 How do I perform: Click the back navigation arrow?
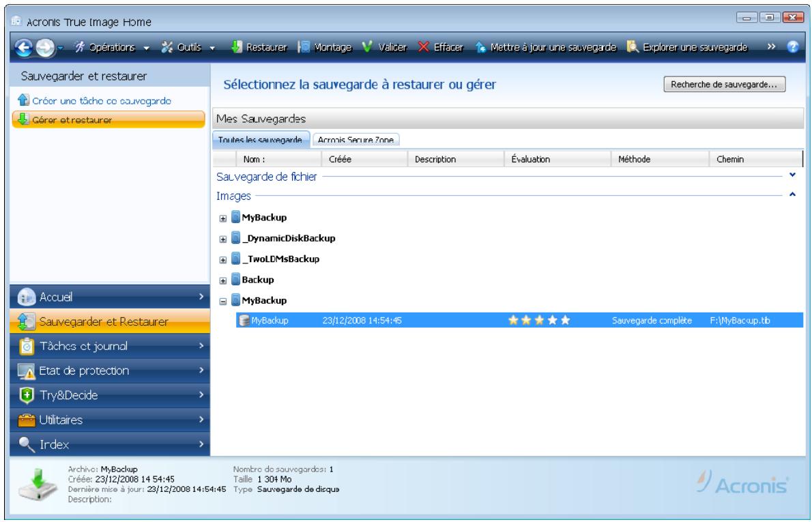click(x=25, y=48)
